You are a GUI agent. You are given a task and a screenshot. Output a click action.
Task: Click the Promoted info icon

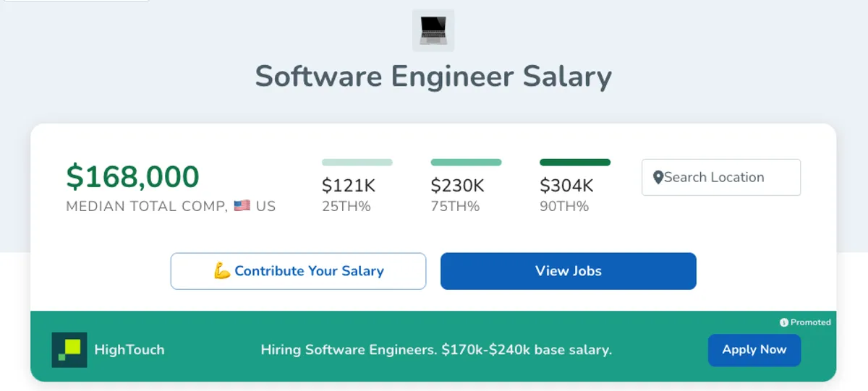(x=783, y=322)
